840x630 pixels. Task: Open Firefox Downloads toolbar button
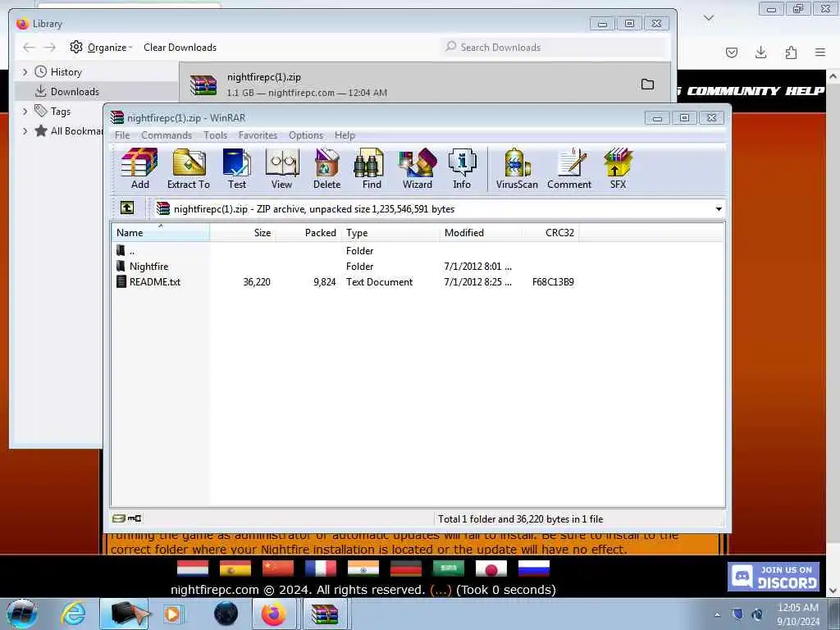[x=760, y=52]
